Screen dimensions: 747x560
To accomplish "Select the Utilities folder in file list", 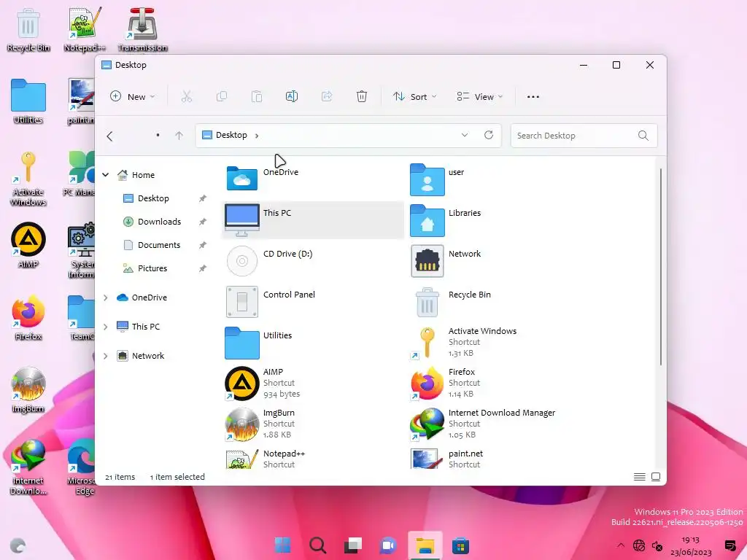I will (314, 342).
